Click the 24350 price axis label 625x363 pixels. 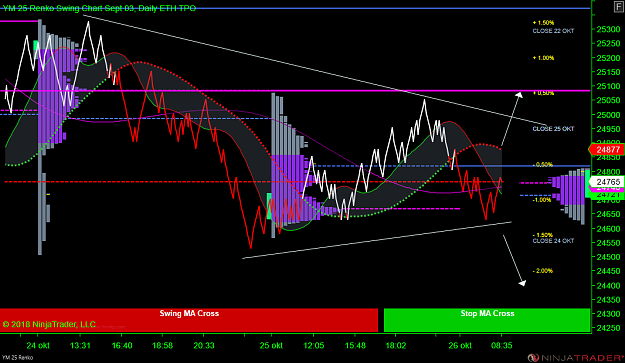click(608, 300)
